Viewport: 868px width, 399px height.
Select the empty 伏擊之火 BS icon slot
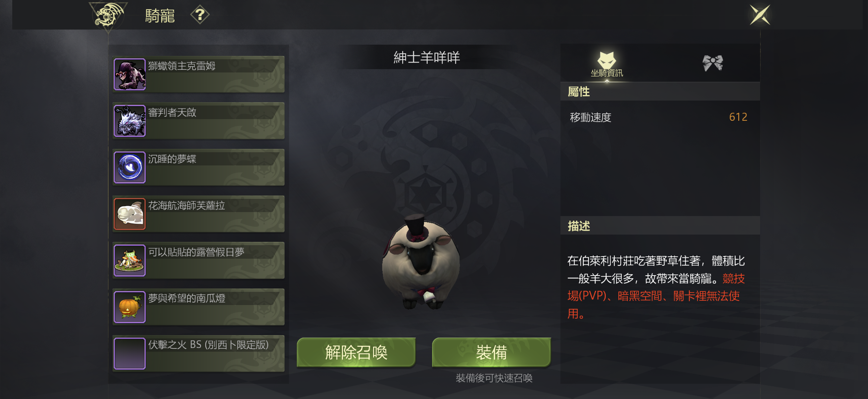(130, 354)
